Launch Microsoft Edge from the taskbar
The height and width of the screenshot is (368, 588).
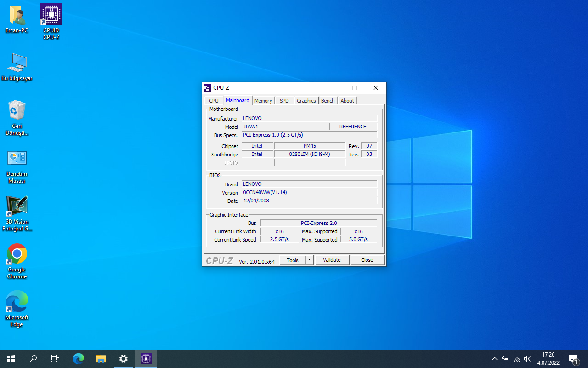[79, 359]
